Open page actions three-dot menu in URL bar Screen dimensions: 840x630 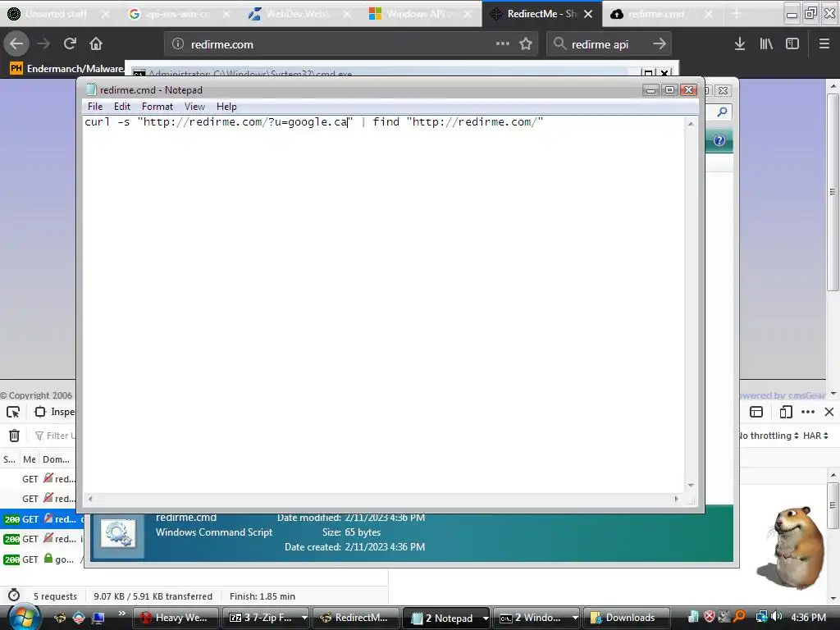coord(503,43)
